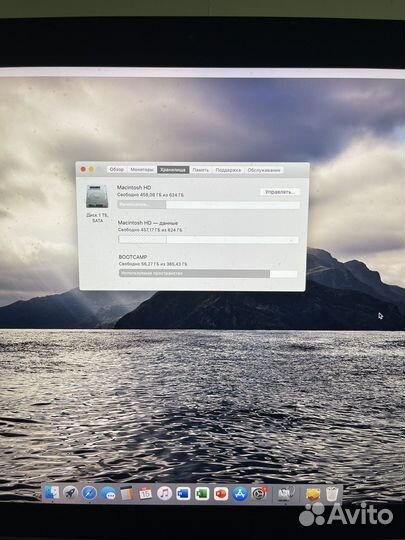Click the Управлять… button
This screenshot has height=540, width=405.
click(280, 192)
